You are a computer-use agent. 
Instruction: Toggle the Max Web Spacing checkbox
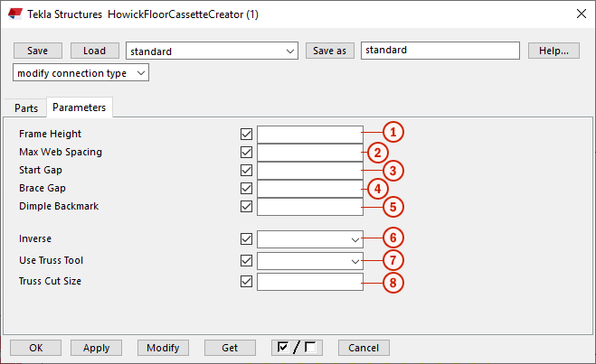(246, 153)
